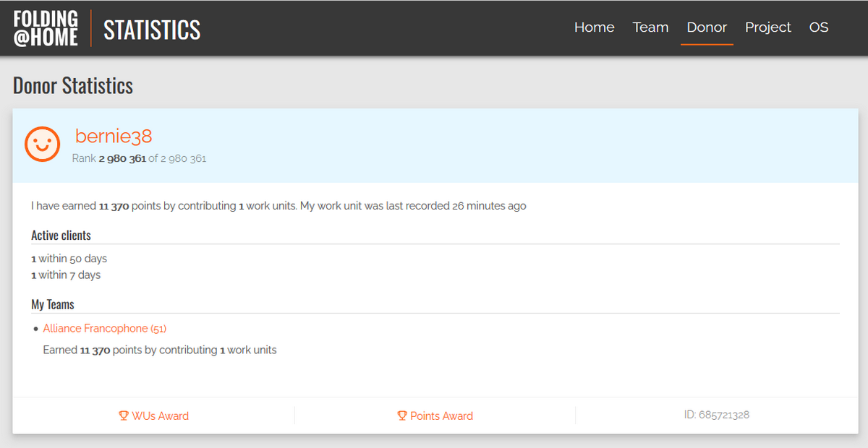
Task: Click the Folding@Home logo
Action: [46, 29]
